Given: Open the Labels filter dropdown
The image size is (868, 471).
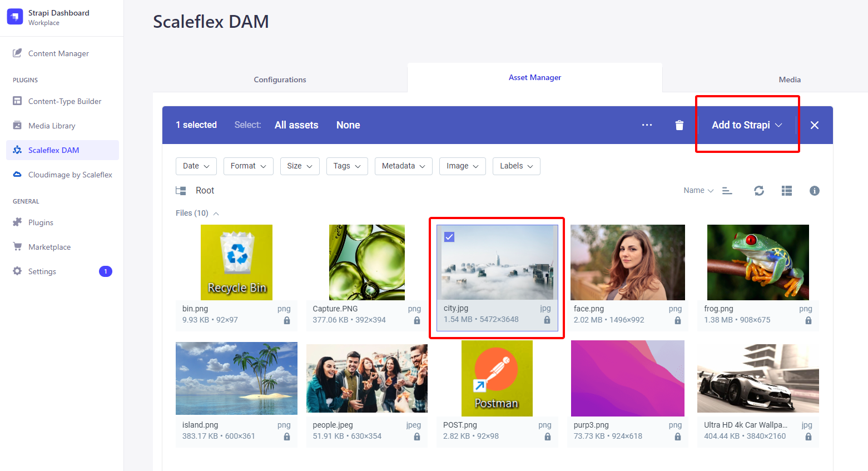Looking at the screenshot, I should (517, 166).
